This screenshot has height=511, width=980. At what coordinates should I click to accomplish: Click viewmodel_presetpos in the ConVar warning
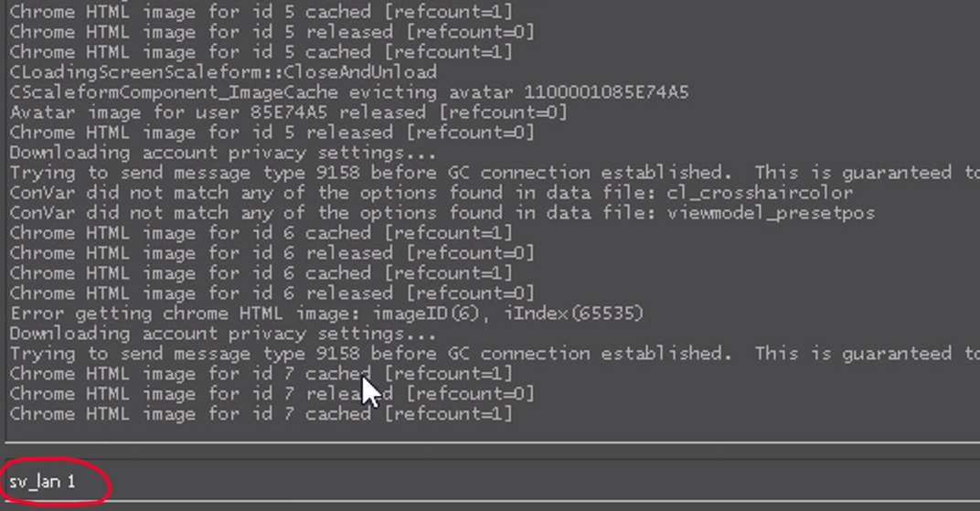point(769,213)
